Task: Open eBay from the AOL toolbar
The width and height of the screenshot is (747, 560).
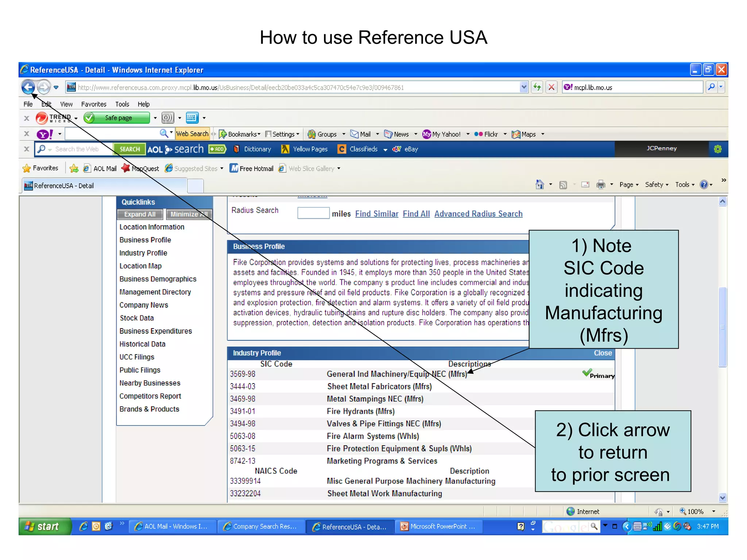Action: pos(405,149)
